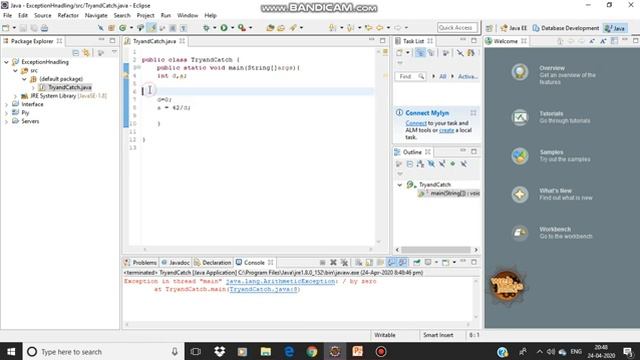
Task: Toggle Categorized view in Task List toolbar
Action: click(x=420, y=53)
